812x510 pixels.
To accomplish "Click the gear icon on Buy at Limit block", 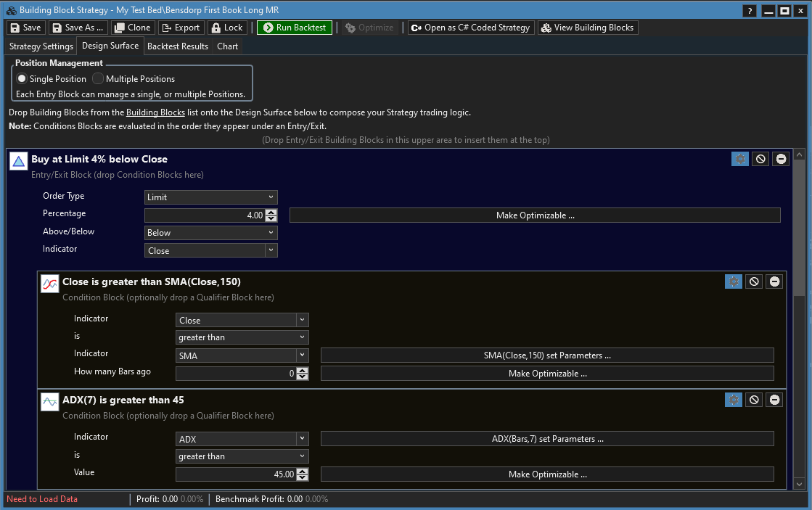I will 739,159.
